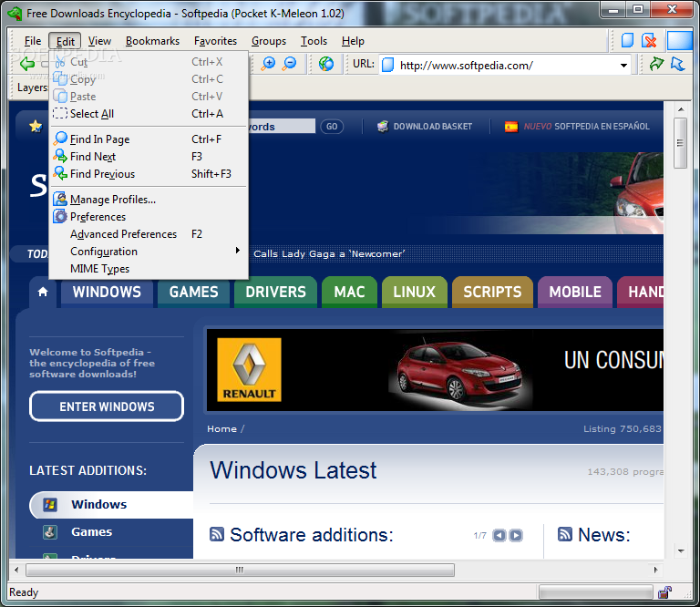Click the vertical scrollbar down arrow

pos(680,551)
